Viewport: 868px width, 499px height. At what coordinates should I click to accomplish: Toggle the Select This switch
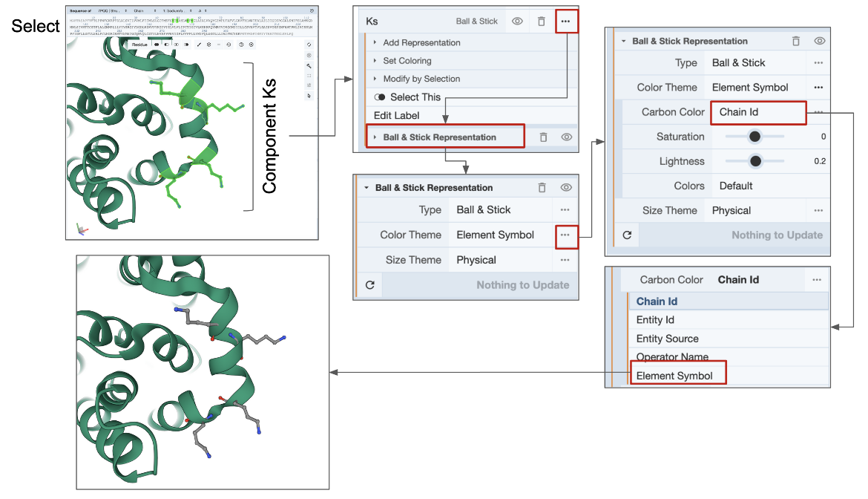380,97
